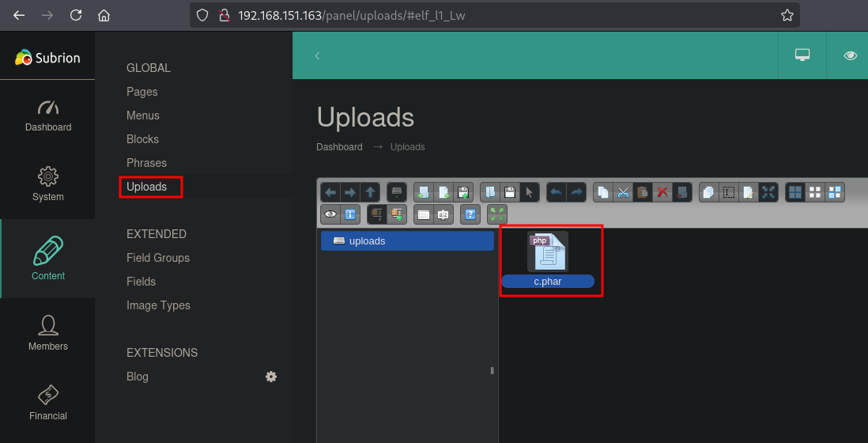The image size is (868, 443).
Task: Open the Field Groups link
Action: click(x=158, y=258)
